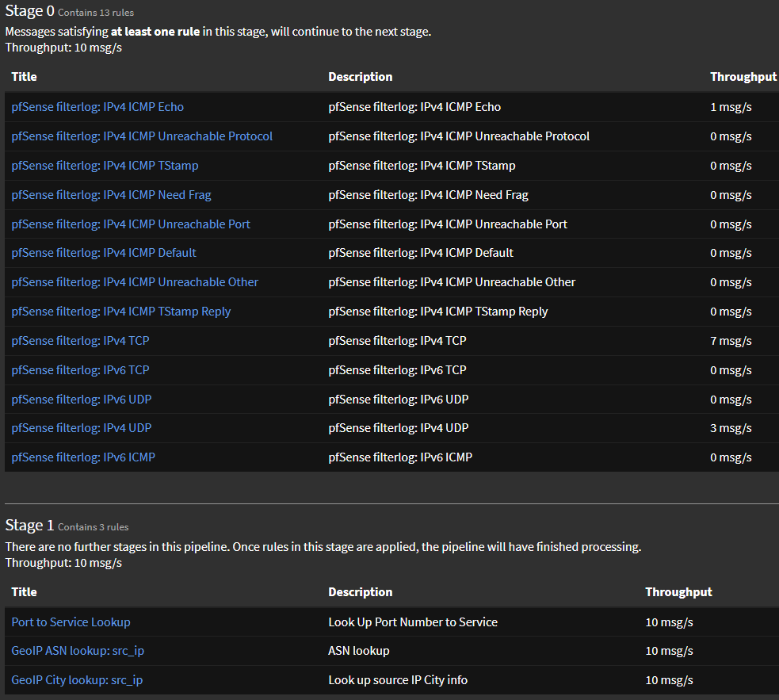Click the pfSense filterlog IPv6 TCP link
The image size is (779, 700).
point(80,370)
